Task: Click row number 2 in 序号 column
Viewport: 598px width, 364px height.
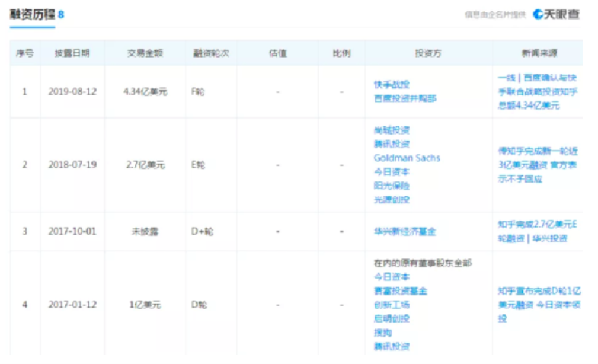Action: [25, 165]
